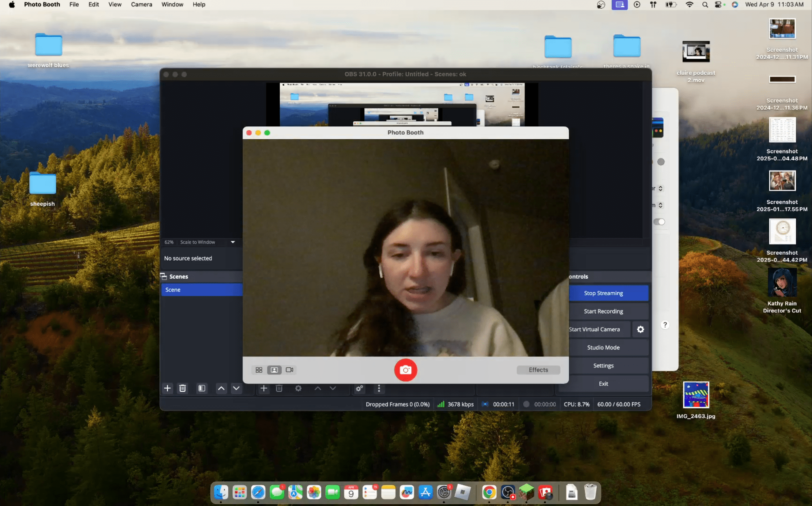Image resolution: width=812 pixels, height=506 pixels.
Task: Delete the selected scene with trash icon
Action: coord(183,388)
